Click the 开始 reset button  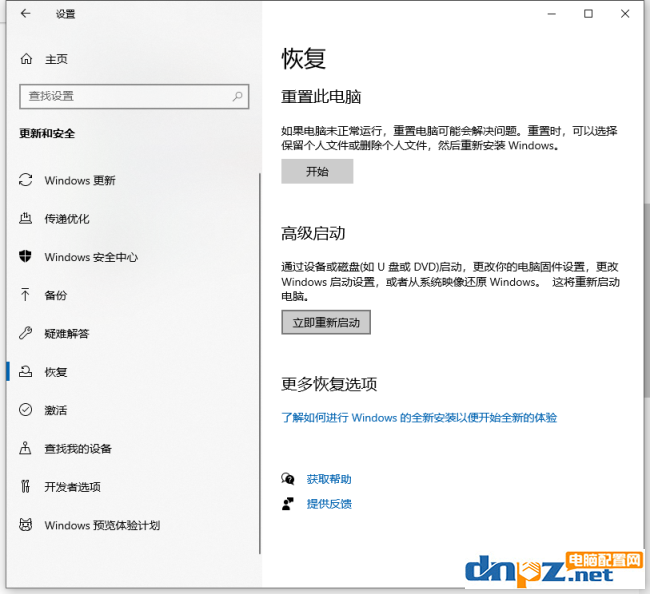coord(317,171)
